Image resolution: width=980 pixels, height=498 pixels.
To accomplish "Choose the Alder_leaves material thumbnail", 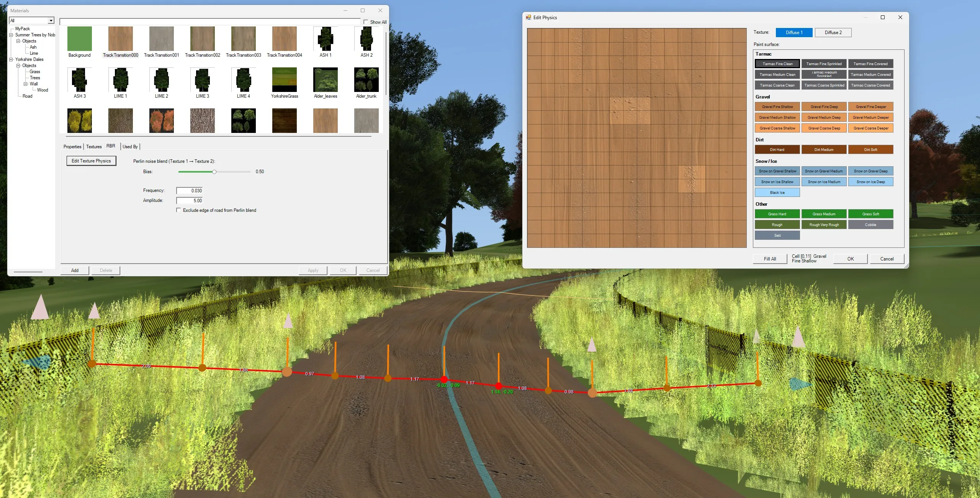I will click(326, 80).
